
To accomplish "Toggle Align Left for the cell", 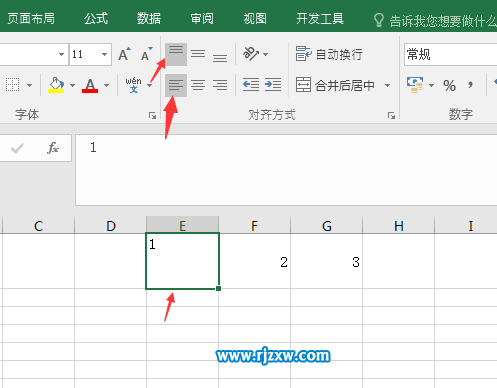I will tap(176, 85).
